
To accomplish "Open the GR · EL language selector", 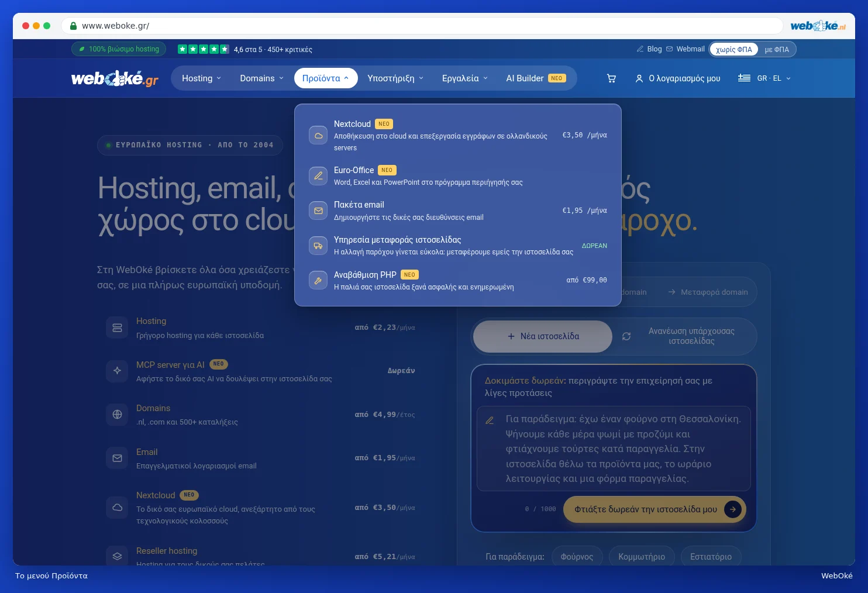I will click(x=764, y=78).
